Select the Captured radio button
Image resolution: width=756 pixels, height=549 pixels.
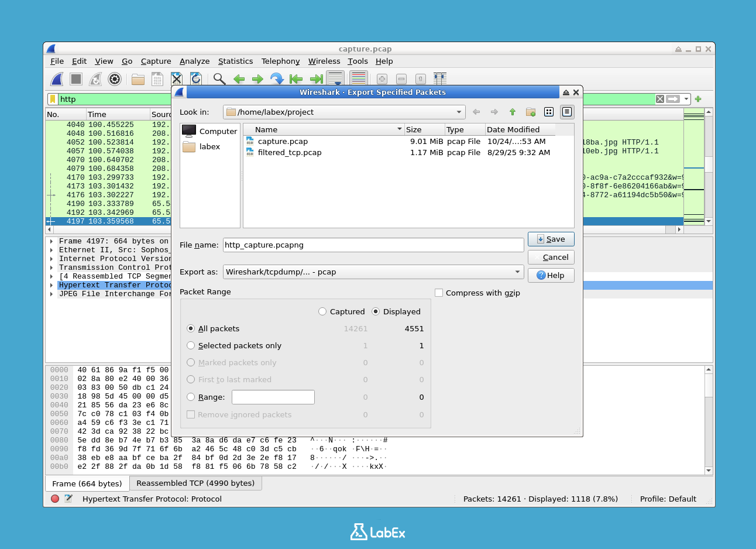coord(322,311)
